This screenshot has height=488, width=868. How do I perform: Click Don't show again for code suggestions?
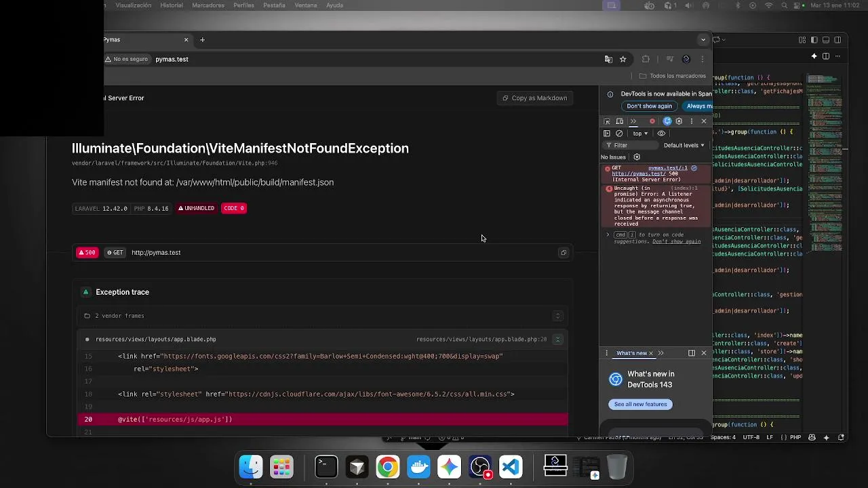[x=676, y=241]
